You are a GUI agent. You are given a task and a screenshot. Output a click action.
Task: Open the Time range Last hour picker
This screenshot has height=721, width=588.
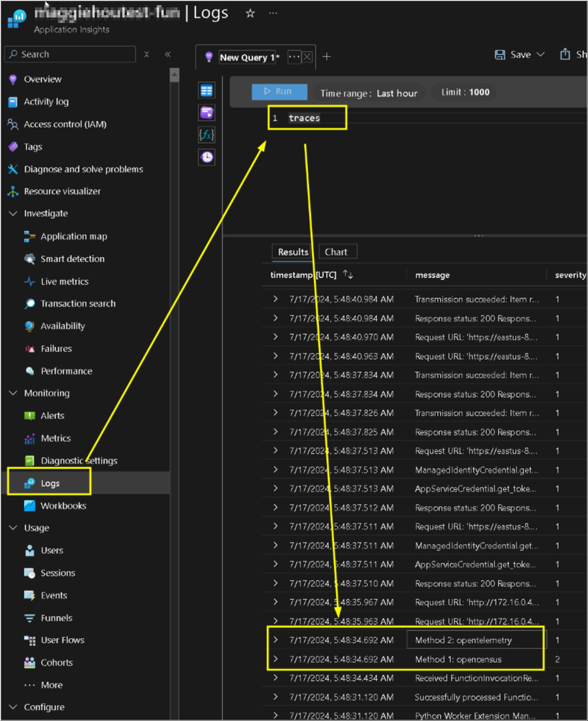coord(369,93)
